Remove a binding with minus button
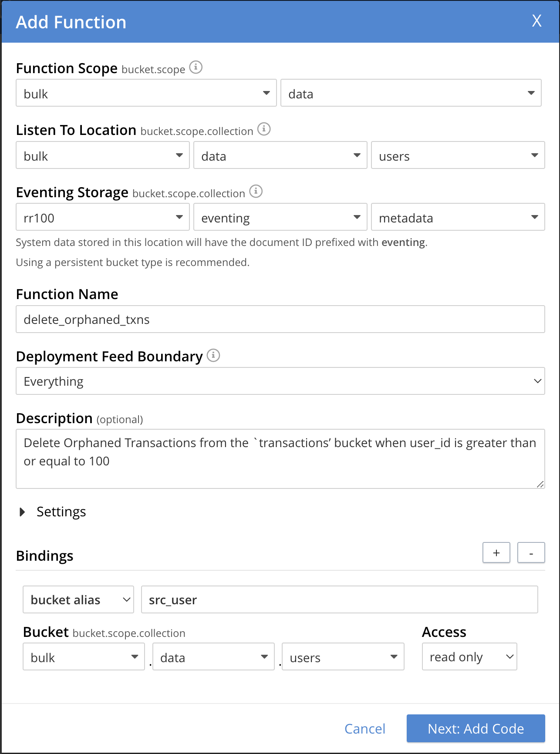 [531, 553]
